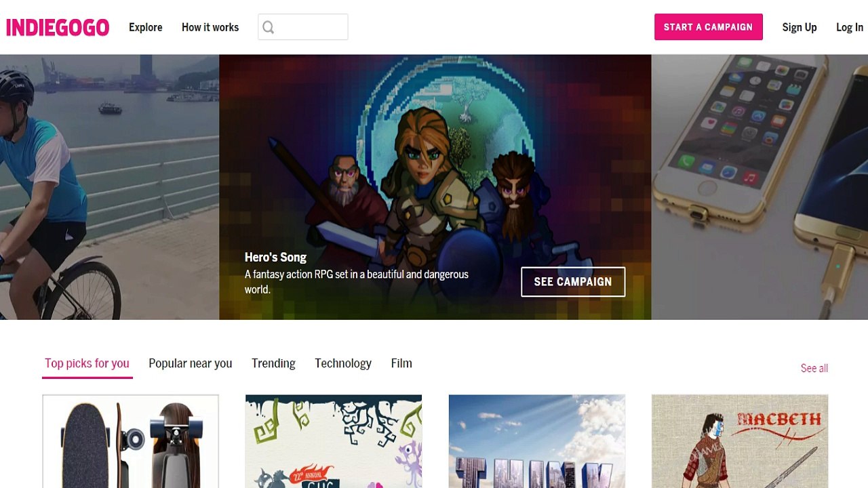Screen dimensions: 868x488
Task: Open How it works page
Action: (x=210, y=27)
